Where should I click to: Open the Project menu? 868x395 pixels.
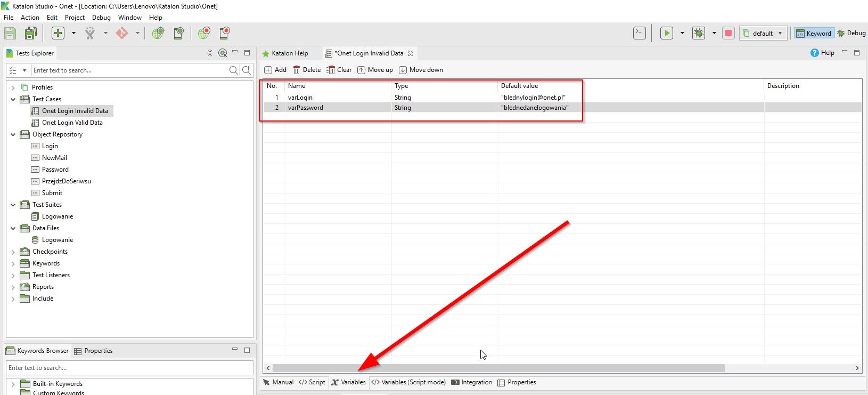(x=75, y=18)
